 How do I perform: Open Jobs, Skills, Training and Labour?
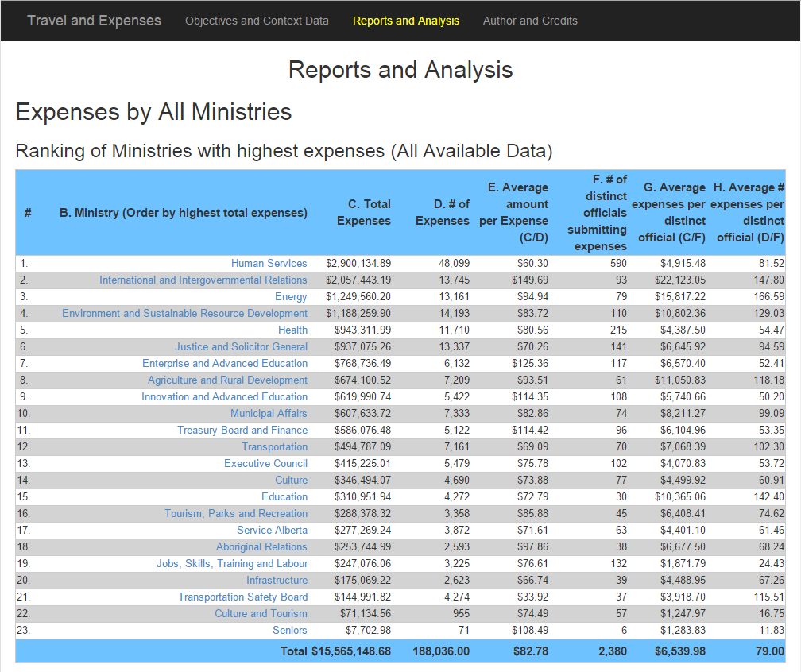tap(232, 564)
